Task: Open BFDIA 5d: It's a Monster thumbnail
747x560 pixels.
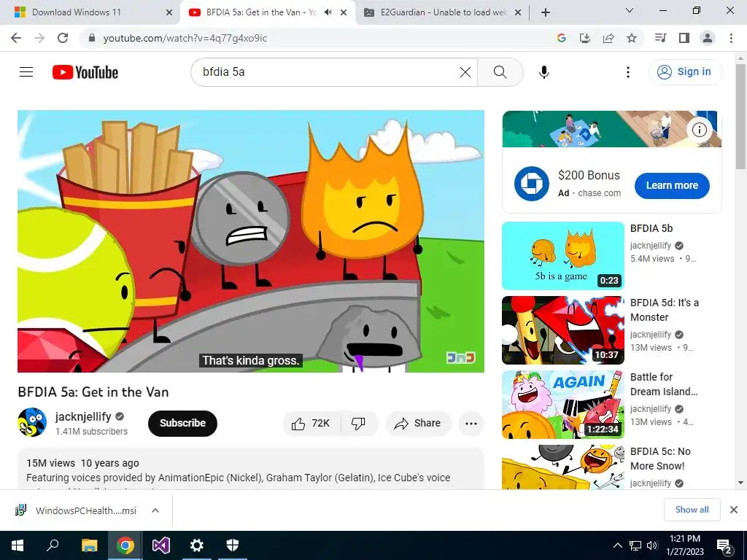Action: point(563,330)
